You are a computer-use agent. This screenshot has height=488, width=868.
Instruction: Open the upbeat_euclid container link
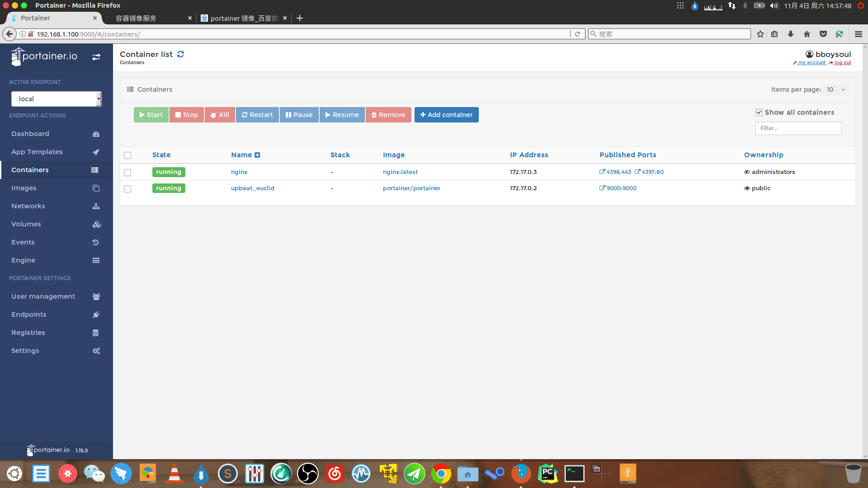point(252,188)
